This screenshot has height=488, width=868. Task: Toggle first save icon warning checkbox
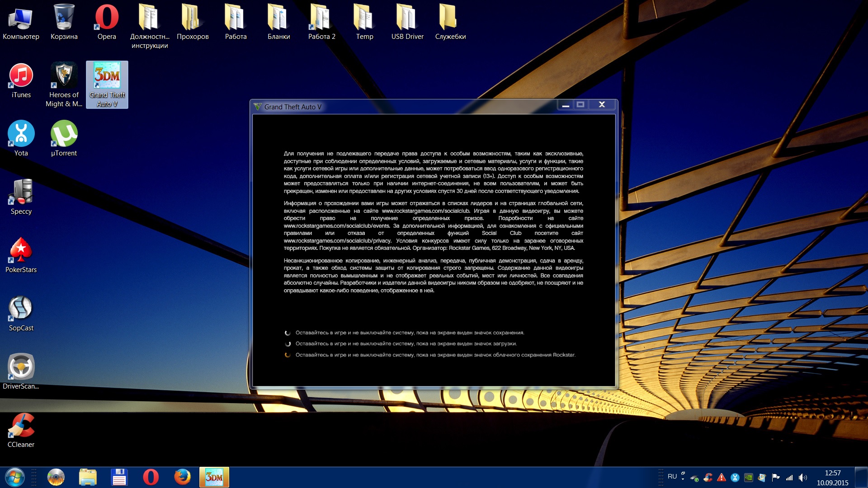tap(288, 332)
